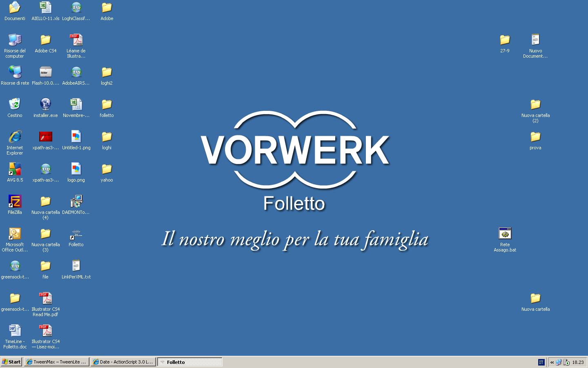The width and height of the screenshot is (588, 368).
Task: Open Nuova cartella (3) folder
Action: tap(45, 233)
